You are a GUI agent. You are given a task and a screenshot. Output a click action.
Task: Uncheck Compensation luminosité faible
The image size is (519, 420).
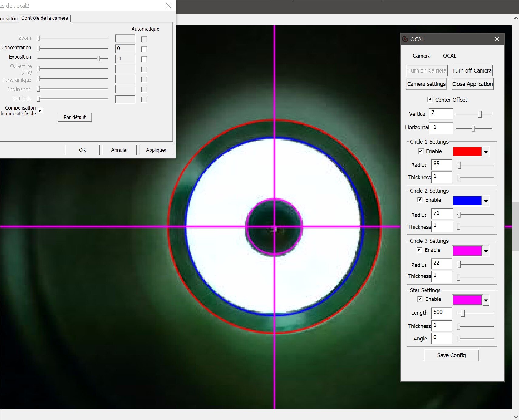40,110
